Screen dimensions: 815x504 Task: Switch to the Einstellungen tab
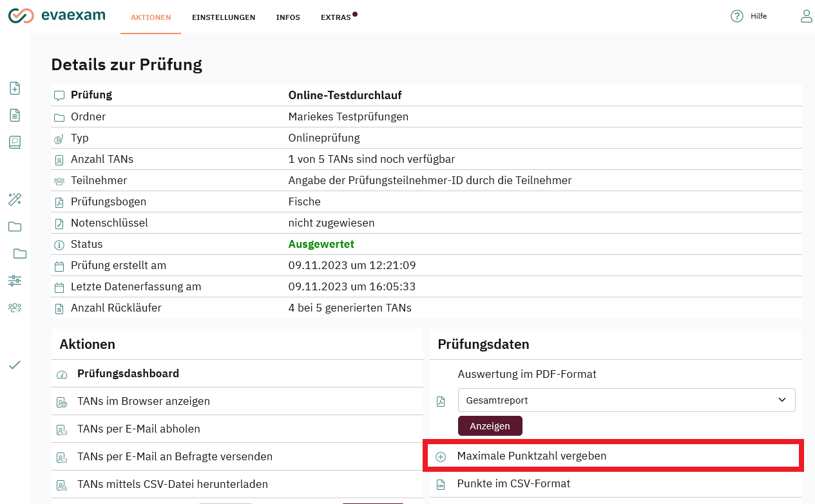point(224,17)
